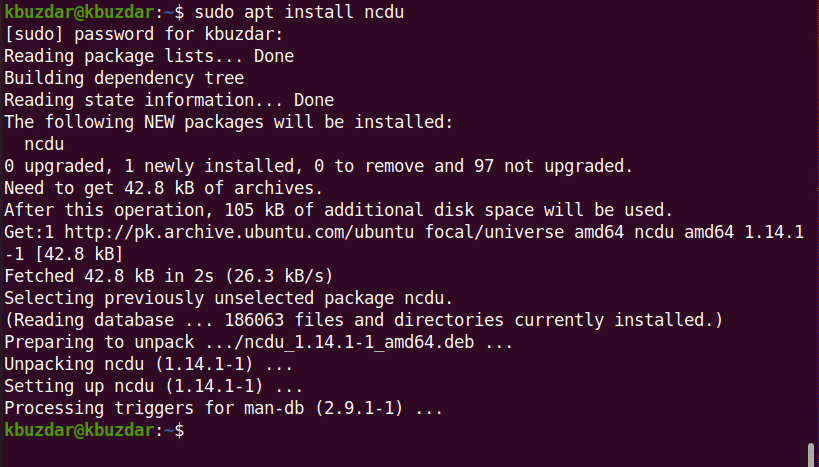Click the terminal scrollbar thumb
Viewport: 819px width, 467px height.
point(810,454)
